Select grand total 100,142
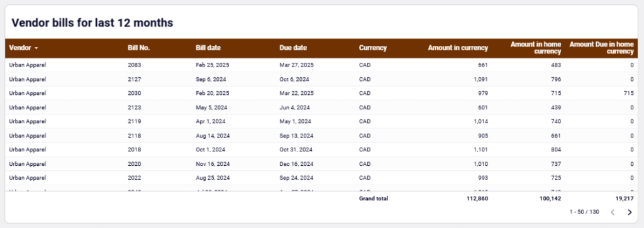The height and width of the screenshot is (228, 644). (x=550, y=198)
